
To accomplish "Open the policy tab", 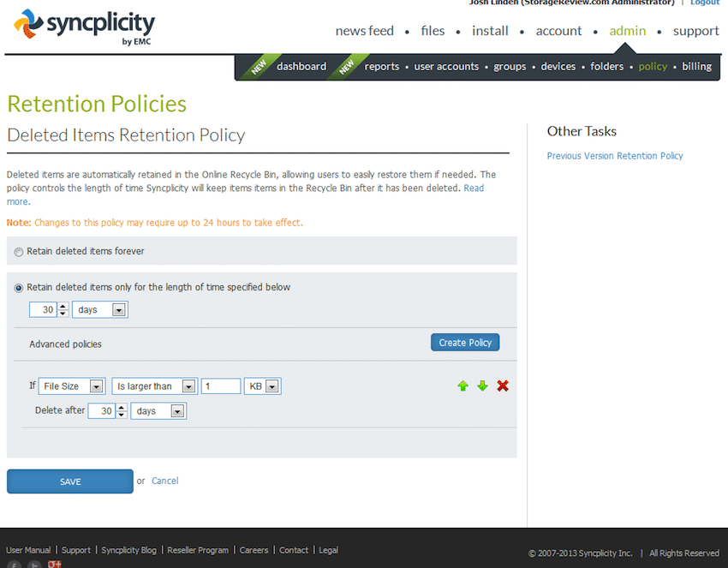I will [653, 67].
